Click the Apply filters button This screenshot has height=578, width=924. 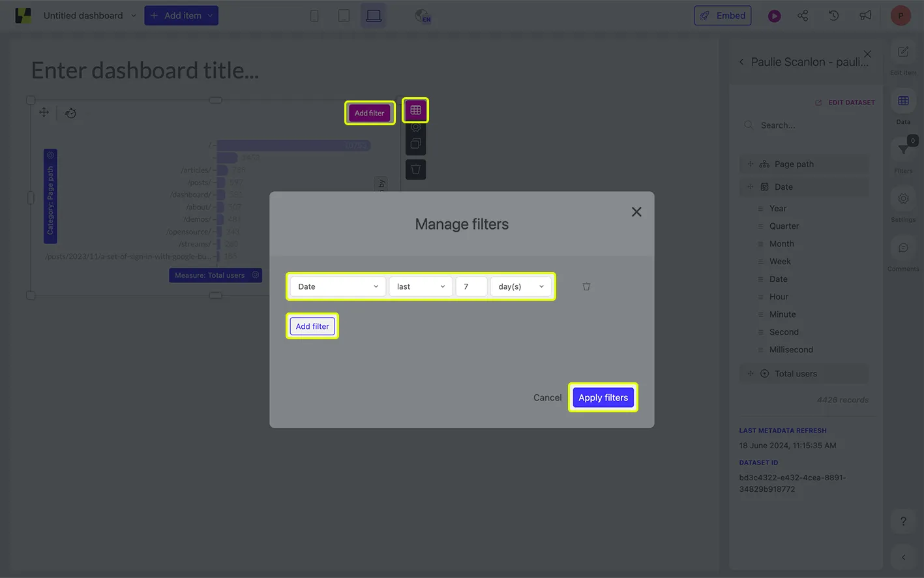(603, 397)
